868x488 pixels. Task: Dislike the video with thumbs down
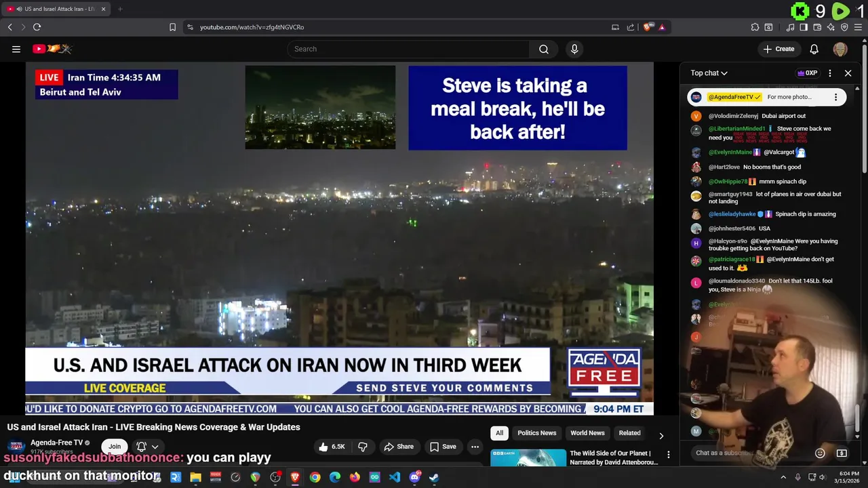pos(363,447)
